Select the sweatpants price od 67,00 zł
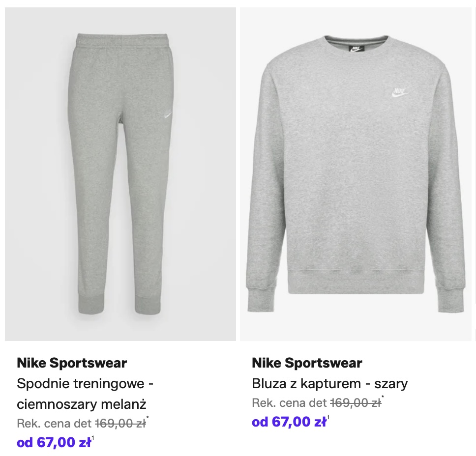This screenshot has width=476, height=456. [54, 442]
